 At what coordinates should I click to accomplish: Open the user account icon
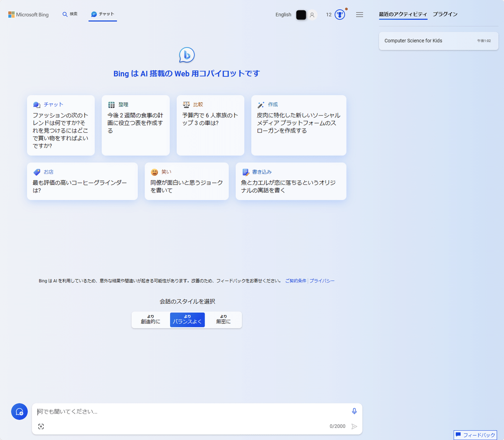click(x=312, y=15)
